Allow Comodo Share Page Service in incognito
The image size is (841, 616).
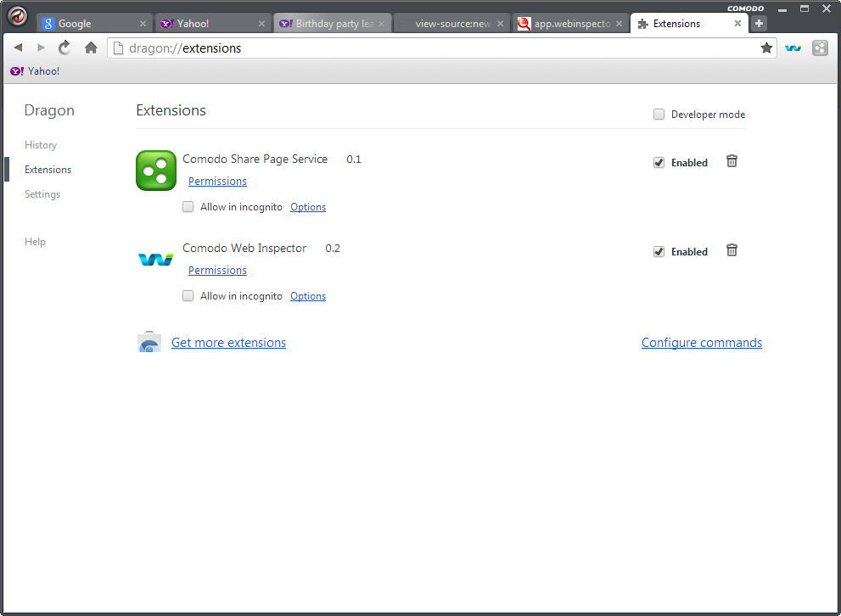(x=188, y=206)
